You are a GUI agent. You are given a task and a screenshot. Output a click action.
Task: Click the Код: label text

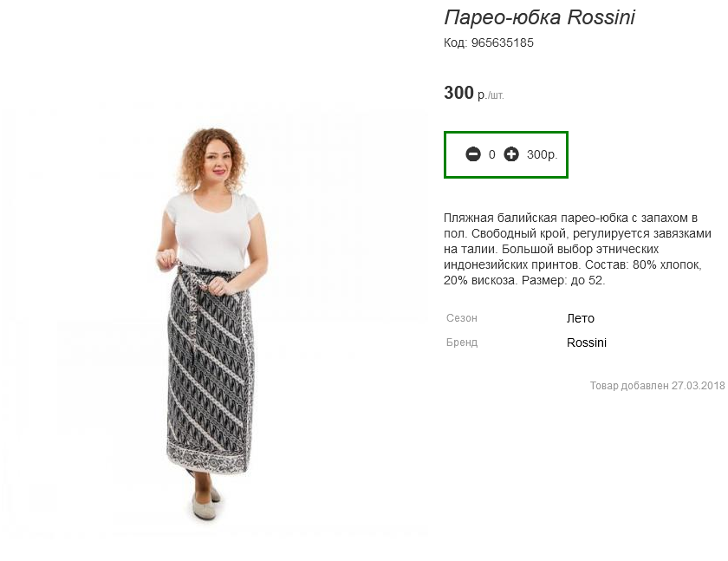pos(456,42)
